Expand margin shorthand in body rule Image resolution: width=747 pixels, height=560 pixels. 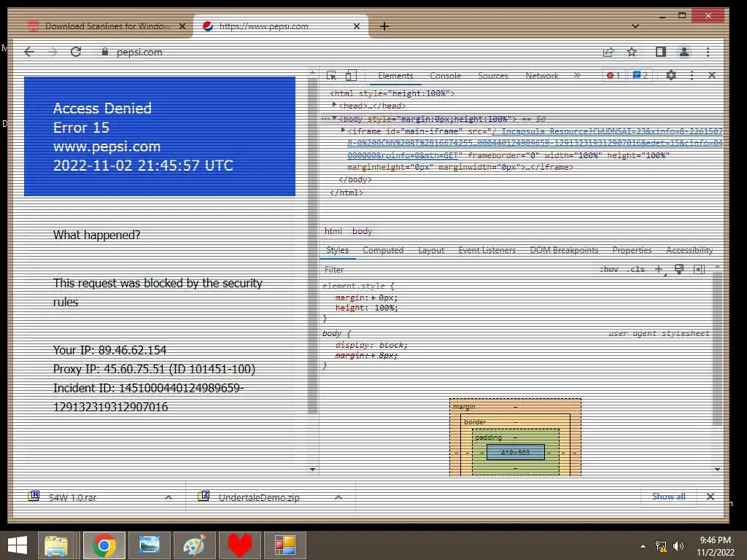(x=373, y=355)
